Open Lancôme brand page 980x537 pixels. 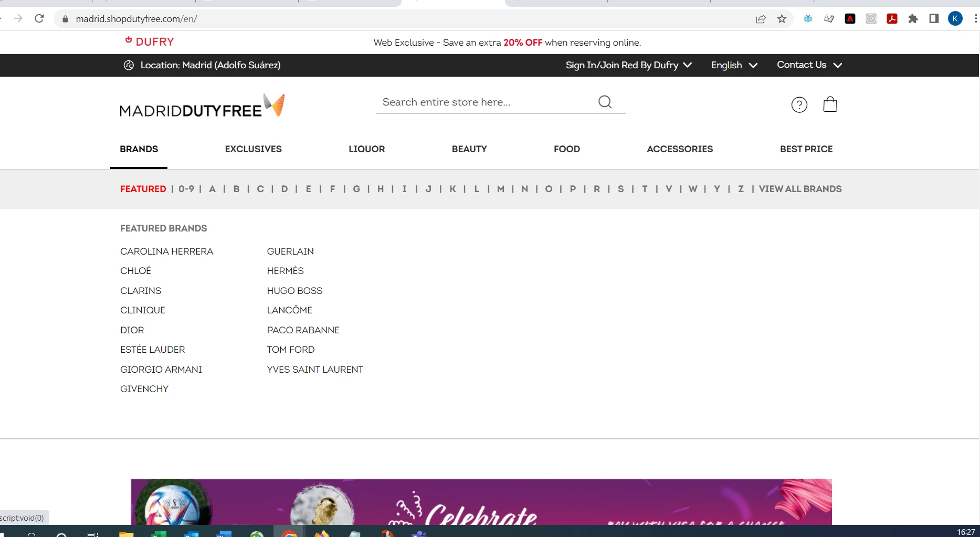(289, 310)
